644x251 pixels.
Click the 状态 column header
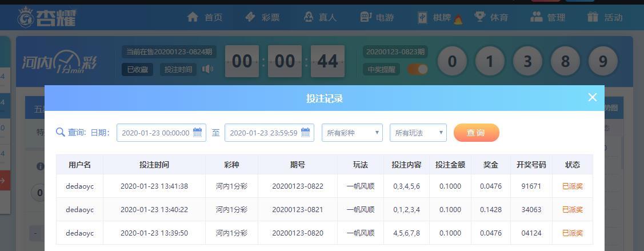pyautogui.click(x=573, y=165)
